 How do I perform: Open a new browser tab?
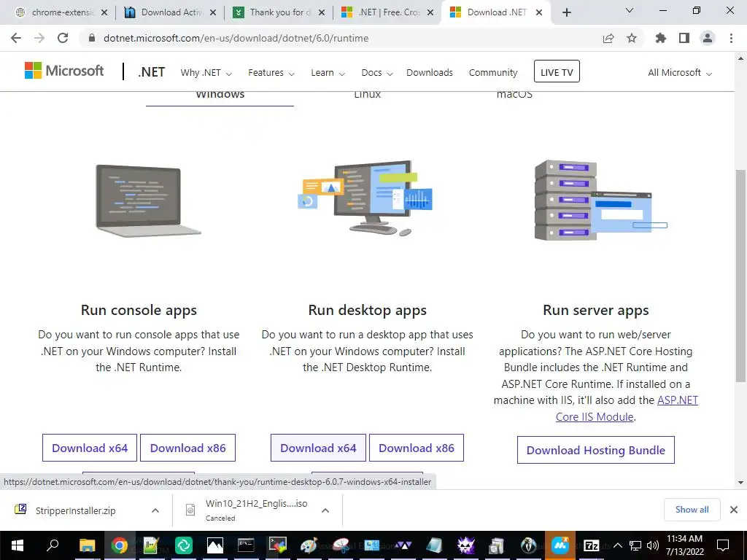click(x=566, y=12)
